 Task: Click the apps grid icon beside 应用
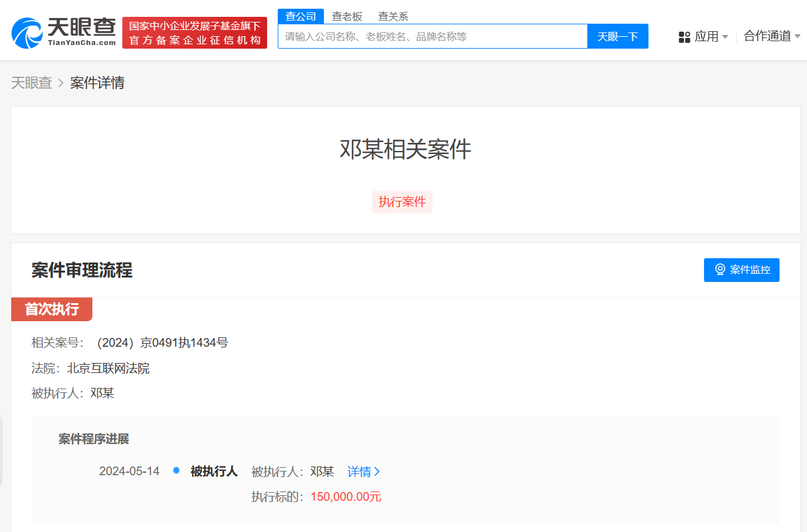point(684,37)
